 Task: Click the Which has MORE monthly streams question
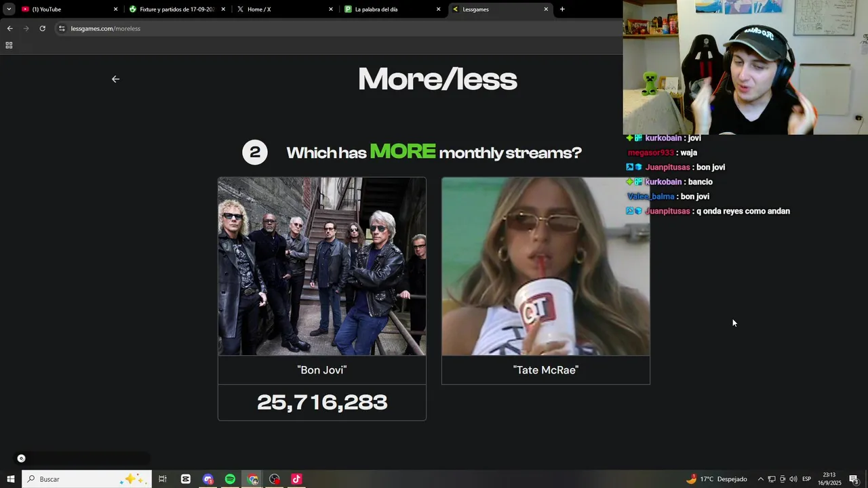coord(434,152)
